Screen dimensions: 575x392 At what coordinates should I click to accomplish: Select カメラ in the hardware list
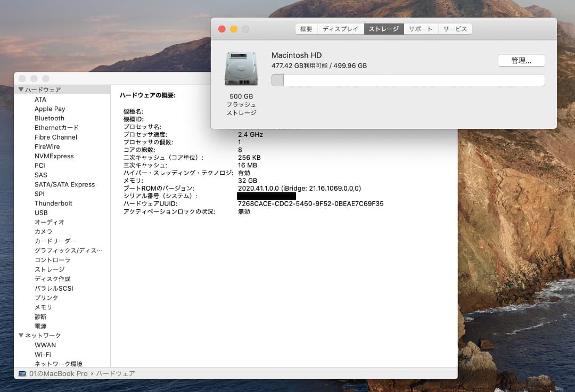(44, 231)
